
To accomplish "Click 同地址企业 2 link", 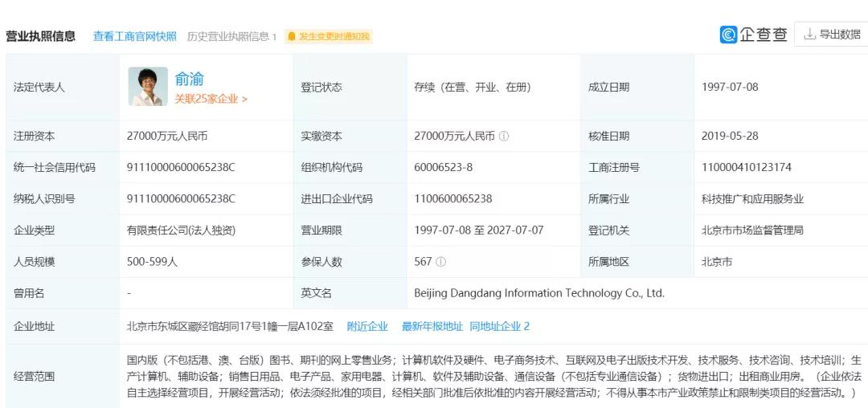I will (500, 326).
